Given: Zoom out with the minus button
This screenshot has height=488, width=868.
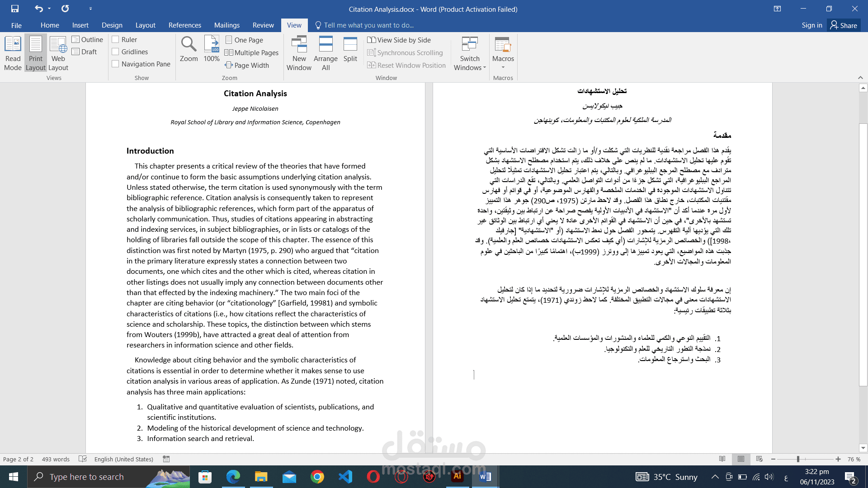Looking at the screenshot, I should [x=773, y=459].
